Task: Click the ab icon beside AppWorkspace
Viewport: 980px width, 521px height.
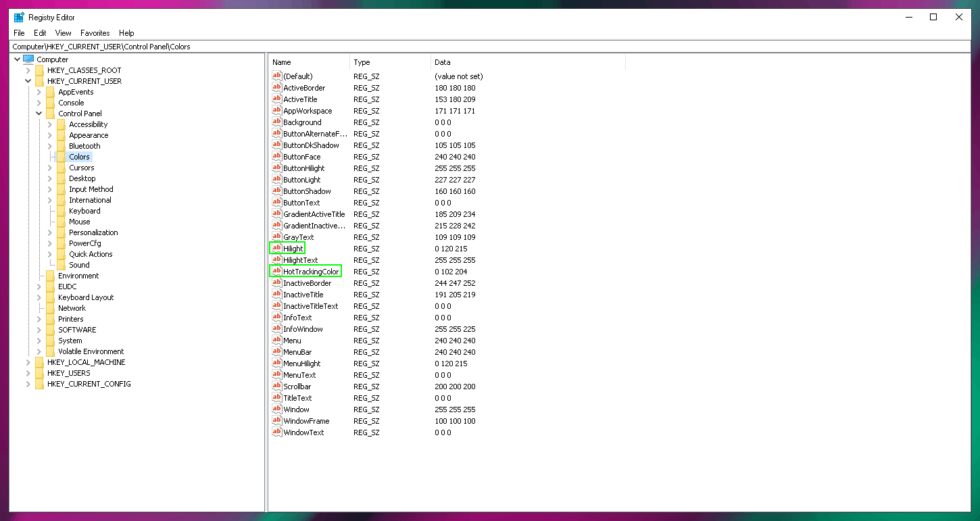Action: coord(276,111)
